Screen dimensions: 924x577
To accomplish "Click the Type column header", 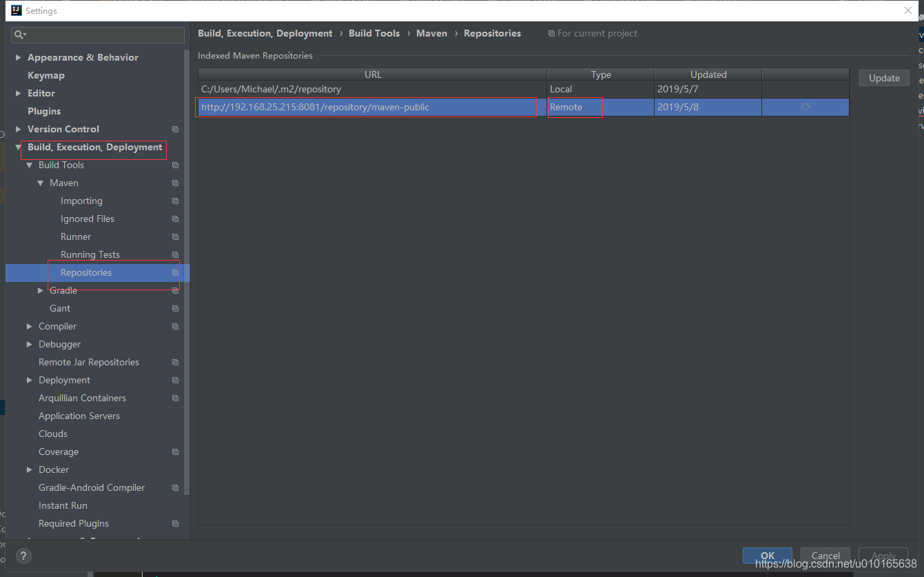I will coord(601,74).
